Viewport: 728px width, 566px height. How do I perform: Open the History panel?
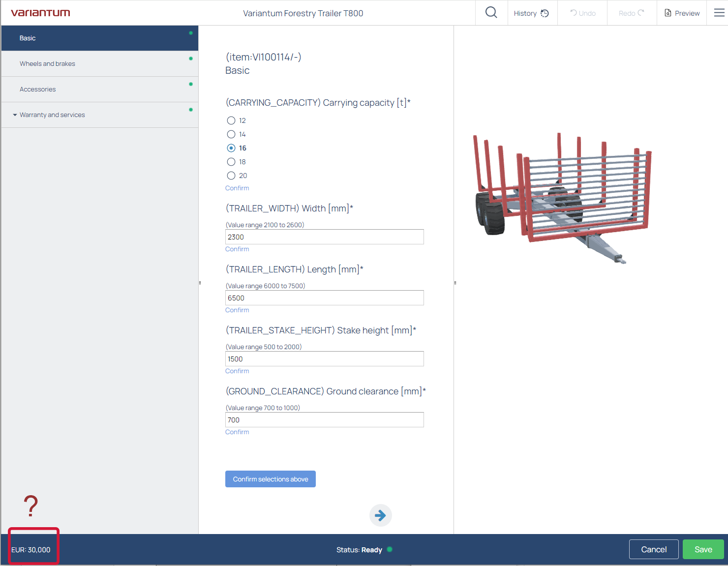point(532,13)
